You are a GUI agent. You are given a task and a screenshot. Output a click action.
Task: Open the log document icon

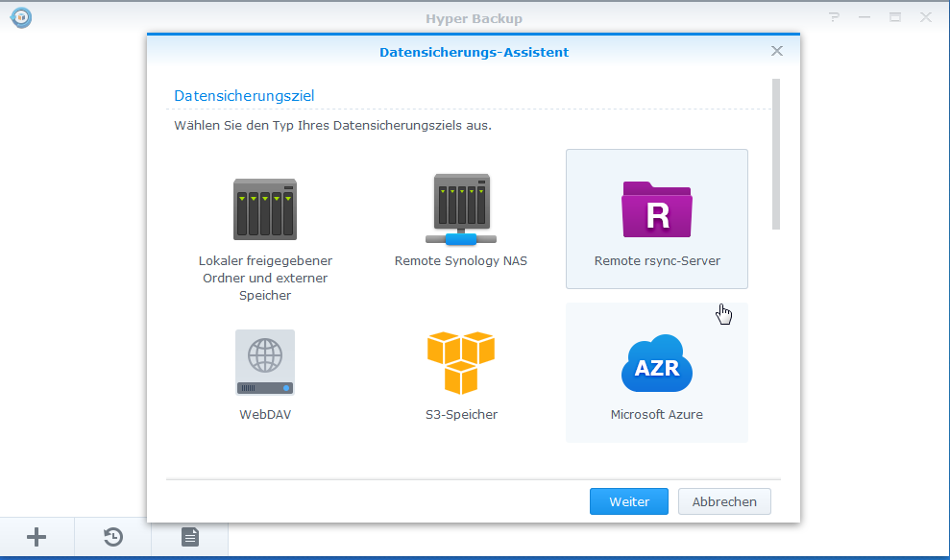pos(189,537)
